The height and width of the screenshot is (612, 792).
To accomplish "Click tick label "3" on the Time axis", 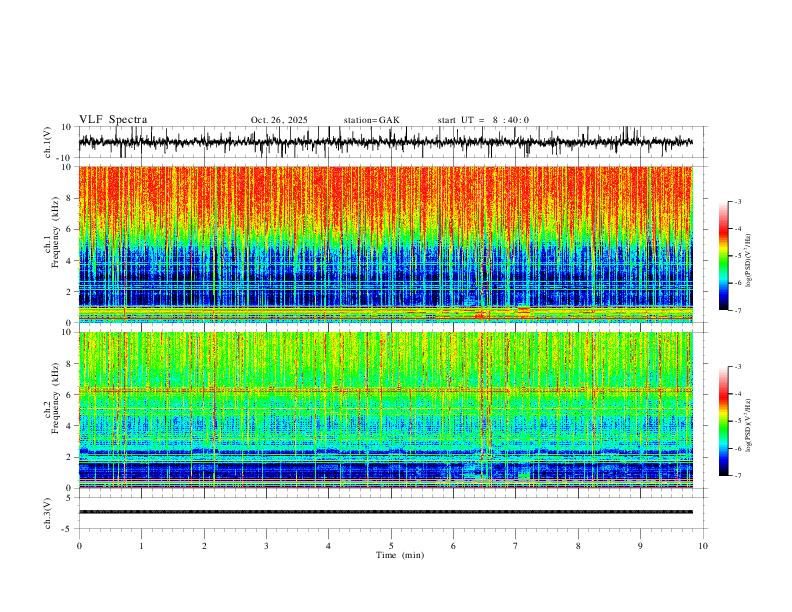I will tap(266, 546).
